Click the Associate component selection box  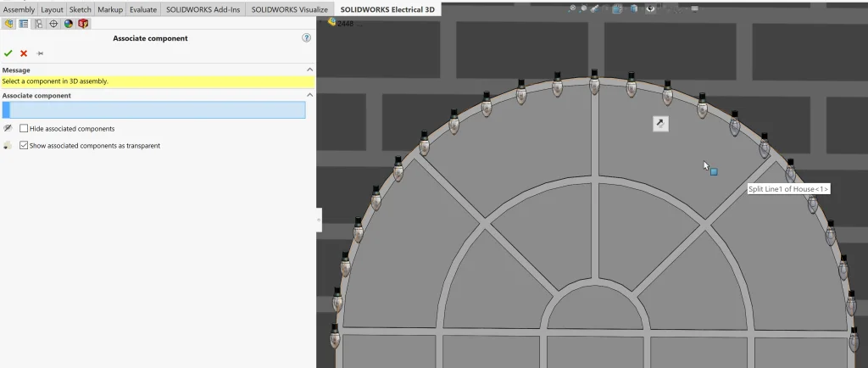point(154,110)
